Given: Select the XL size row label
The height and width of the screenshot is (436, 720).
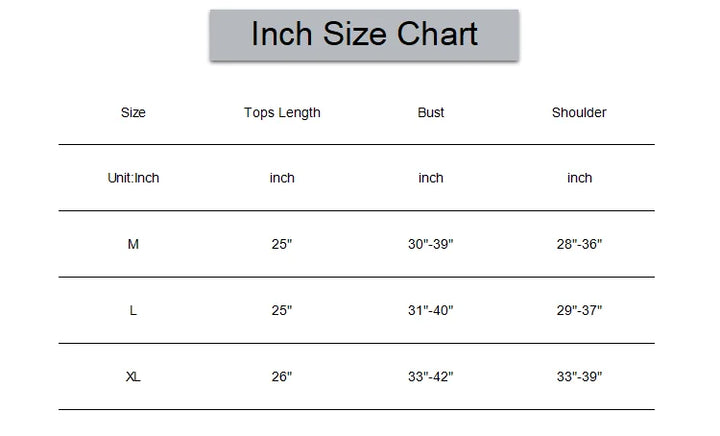Looking at the screenshot, I should (x=133, y=377).
